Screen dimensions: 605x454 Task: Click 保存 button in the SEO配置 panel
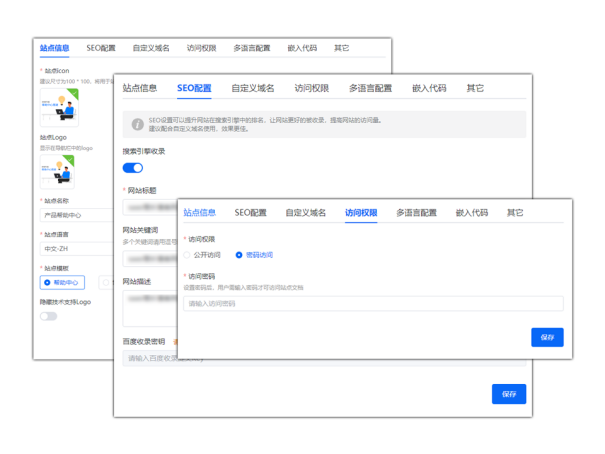click(x=509, y=394)
